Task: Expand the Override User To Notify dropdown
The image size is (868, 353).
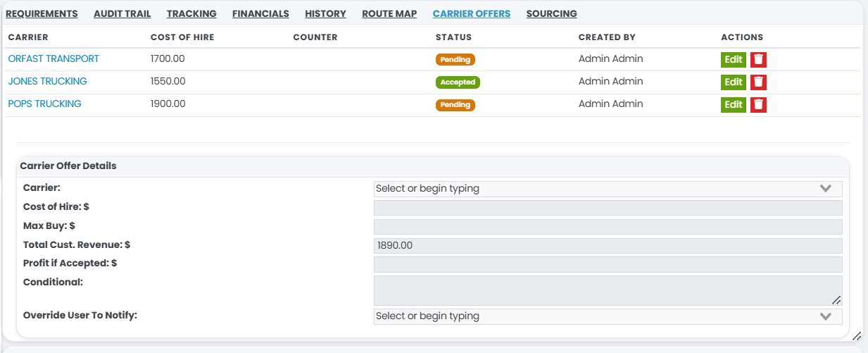Action: pos(826,316)
